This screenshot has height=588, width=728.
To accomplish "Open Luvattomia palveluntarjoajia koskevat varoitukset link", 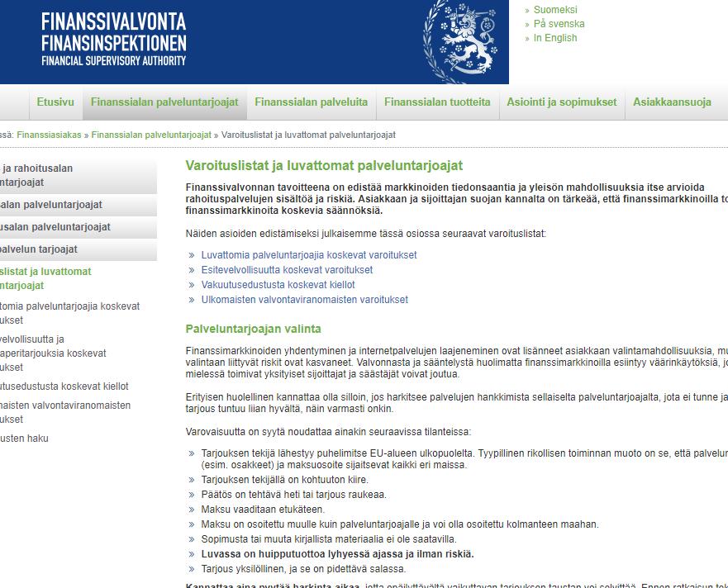I will [x=309, y=255].
